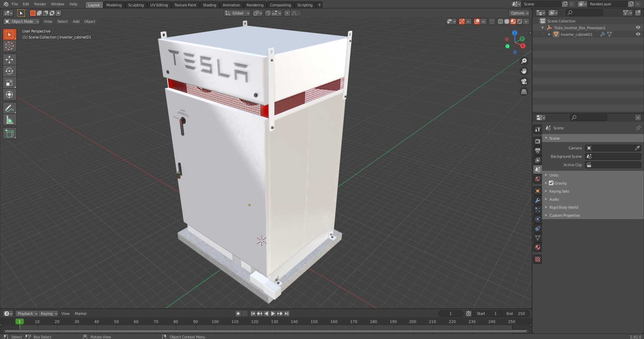Toggle the camera view icon
This screenshot has height=339, width=644.
pyautogui.click(x=524, y=81)
